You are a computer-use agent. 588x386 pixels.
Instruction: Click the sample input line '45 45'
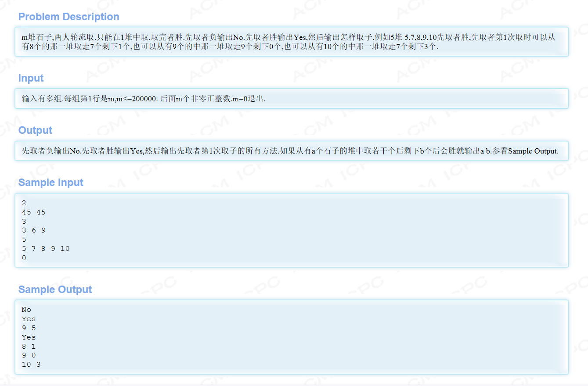click(33, 212)
